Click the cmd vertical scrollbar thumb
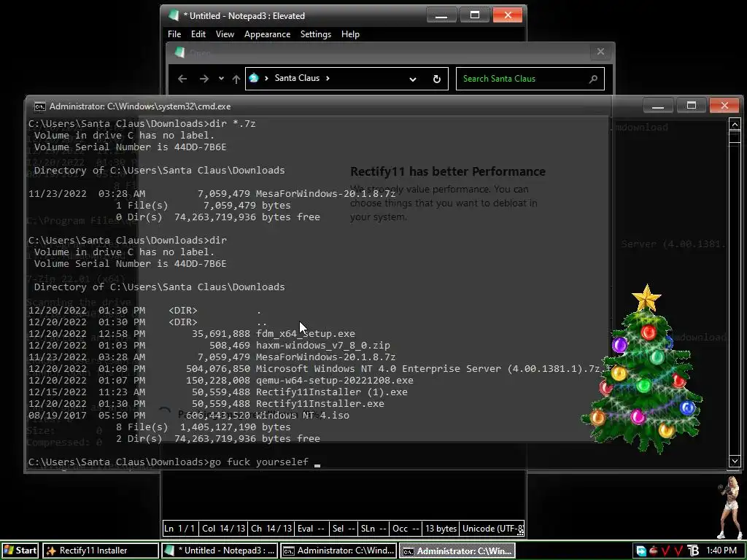The image size is (747, 560). point(734,136)
